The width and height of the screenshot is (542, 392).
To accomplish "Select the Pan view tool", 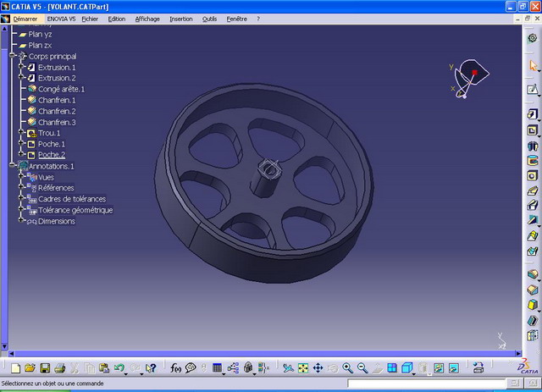I will tap(318, 368).
